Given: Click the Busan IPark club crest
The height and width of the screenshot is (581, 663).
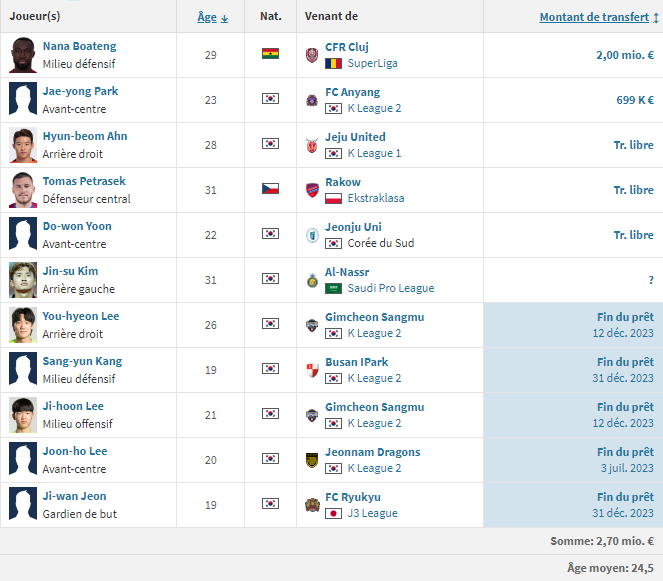Looking at the screenshot, I should pos(312,370).
